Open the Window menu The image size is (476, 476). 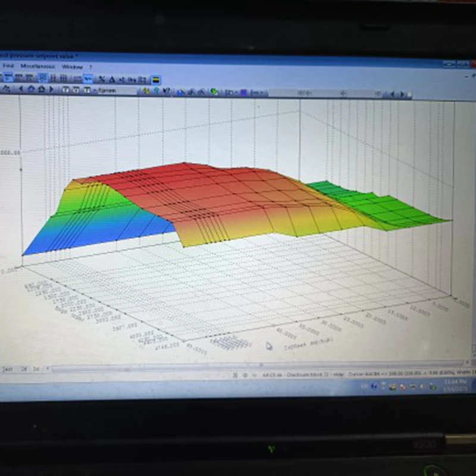pyautogui.click(x=72, y=67)
